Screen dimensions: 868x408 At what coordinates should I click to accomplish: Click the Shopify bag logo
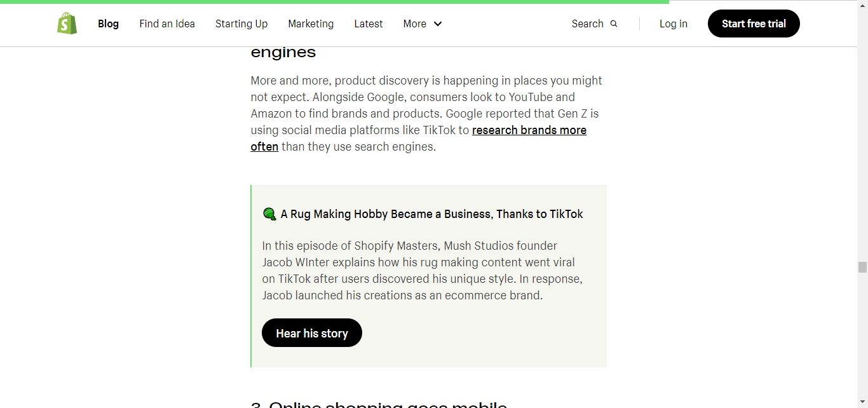(x=67, y=24)
